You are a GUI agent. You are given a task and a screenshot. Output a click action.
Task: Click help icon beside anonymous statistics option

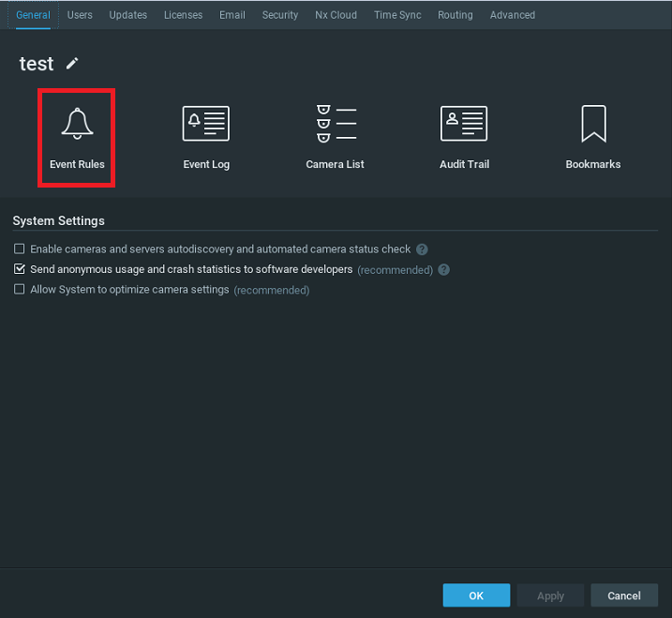click(x=444, y=270)
